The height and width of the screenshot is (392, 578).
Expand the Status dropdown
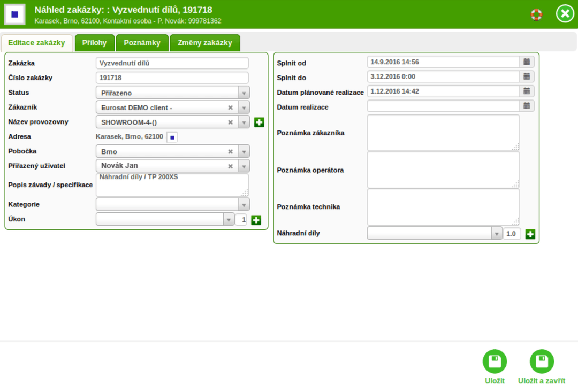[x=245, y=92]
